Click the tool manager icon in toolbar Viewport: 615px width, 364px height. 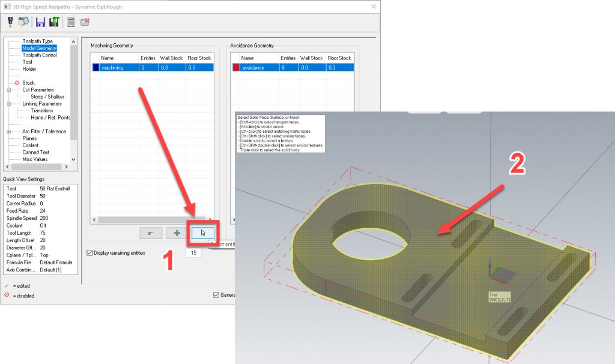10,22
